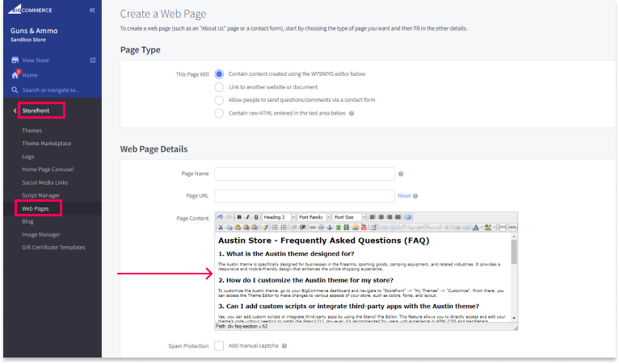Click the insert image tree icon

click(339, 227)
